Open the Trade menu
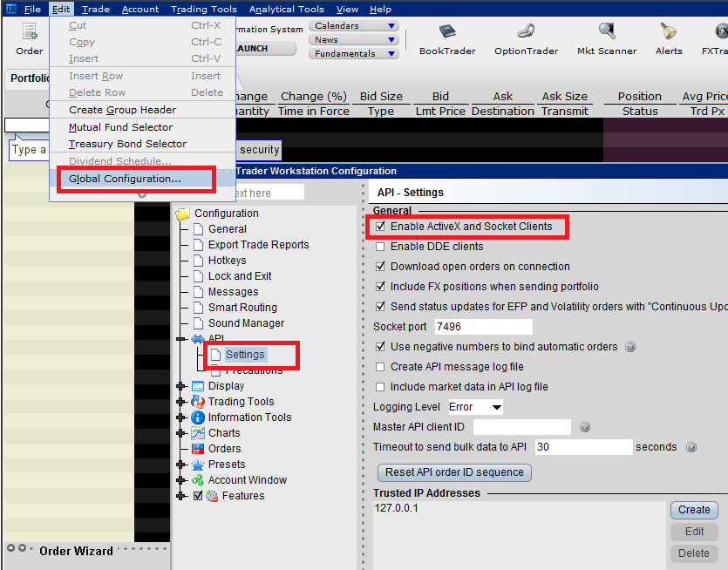This screenshot has height=570, width=728. [96, 10]
